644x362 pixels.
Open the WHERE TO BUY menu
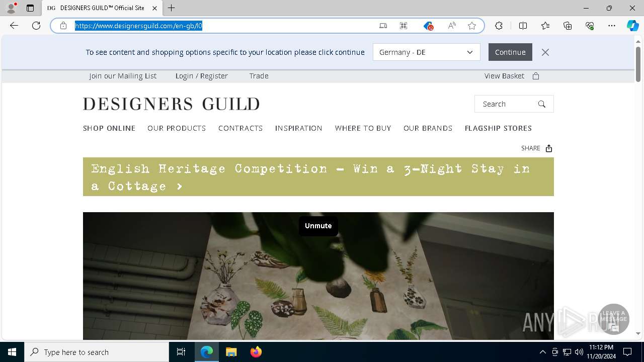pyautogui.click(x=363, y=128)
